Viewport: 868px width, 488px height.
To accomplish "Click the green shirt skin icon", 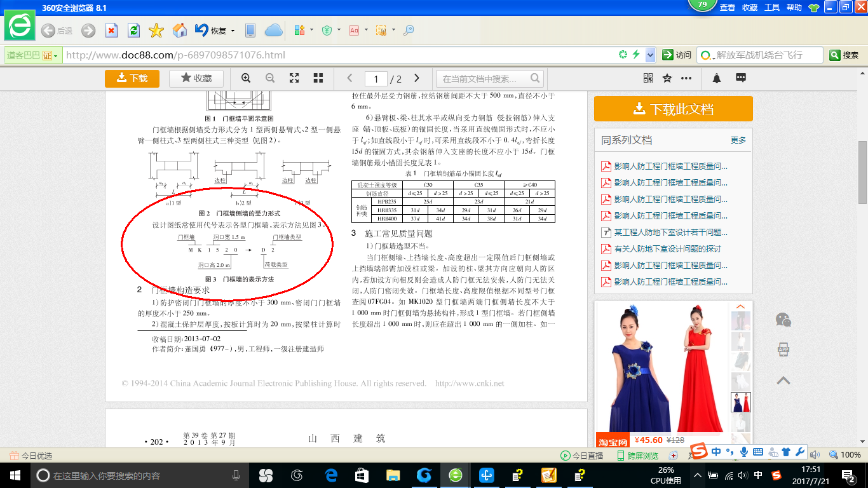I will click(x=814, y=8).
